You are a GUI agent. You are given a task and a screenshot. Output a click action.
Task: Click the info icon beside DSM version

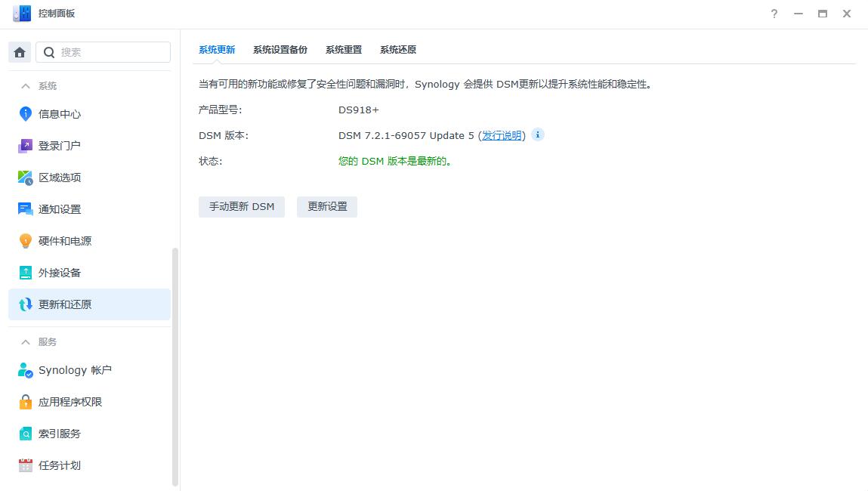tap(537, 135)
